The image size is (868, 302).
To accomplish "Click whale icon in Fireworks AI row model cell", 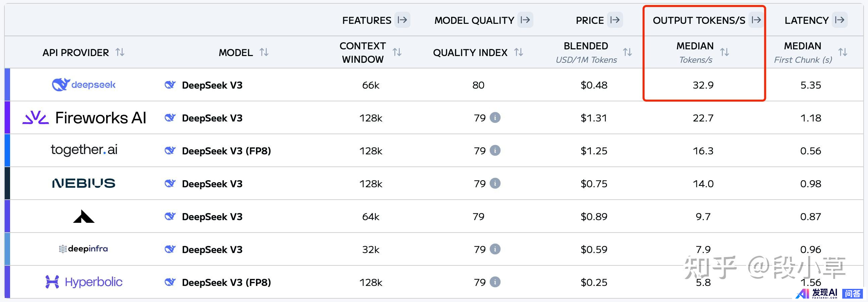I will click(170, 118).
